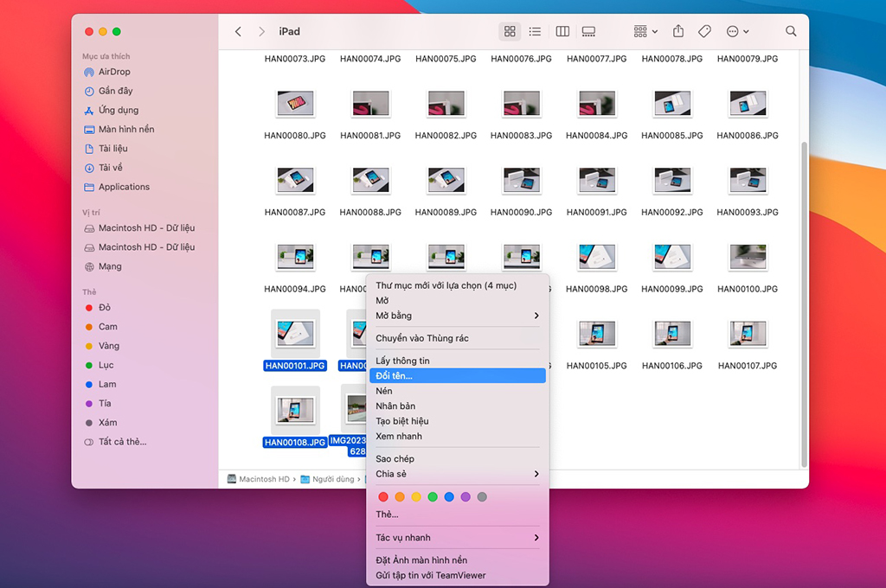Choose Sao chép in context menu
Image resolution: width=886 pixels, height=588 pixels.
click(458, 458)
